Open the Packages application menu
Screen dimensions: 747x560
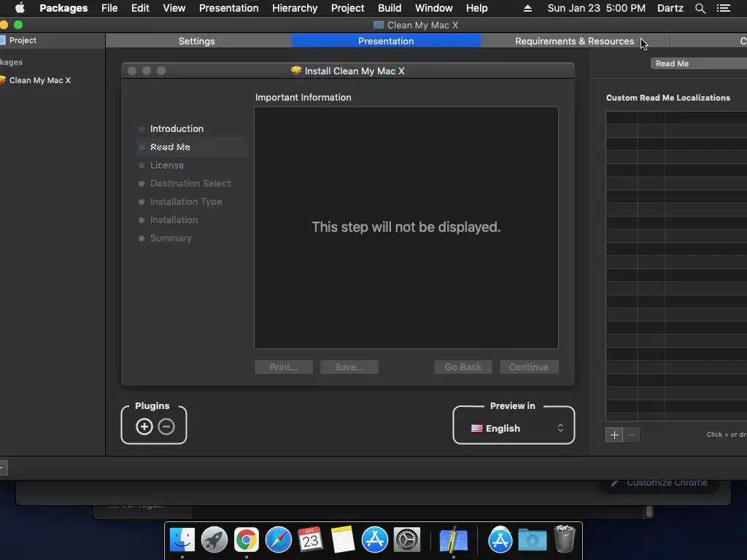pyautogui.click(x=63, y=8)
